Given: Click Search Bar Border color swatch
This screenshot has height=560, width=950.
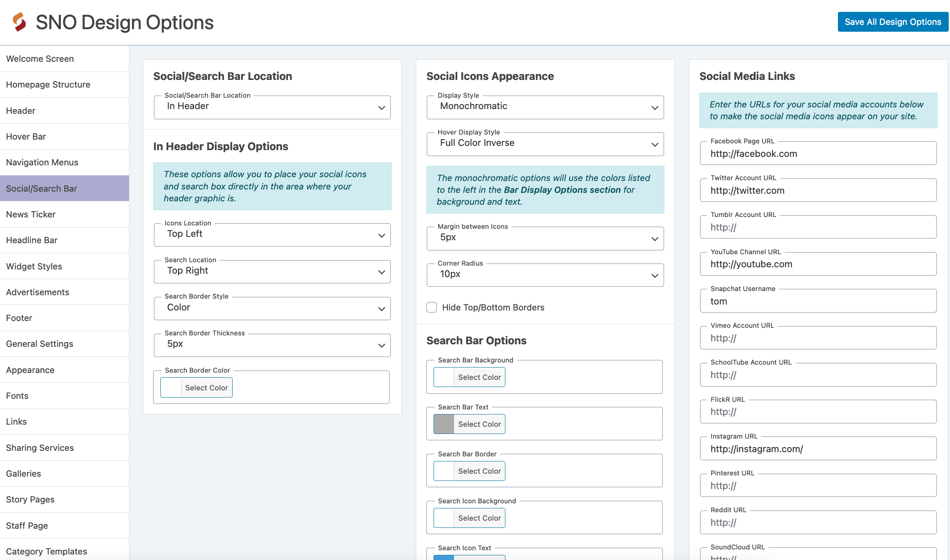Looking at the screenshot, I should pyautogui.click(x=444, y=471).
